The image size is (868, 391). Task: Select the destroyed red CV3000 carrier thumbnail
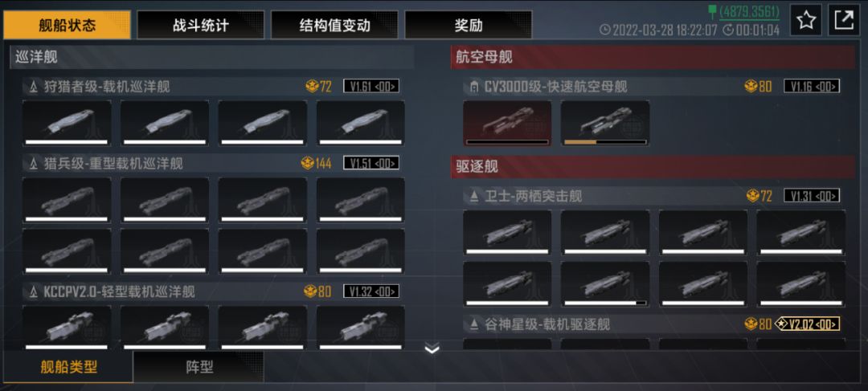tap(507, 123)
